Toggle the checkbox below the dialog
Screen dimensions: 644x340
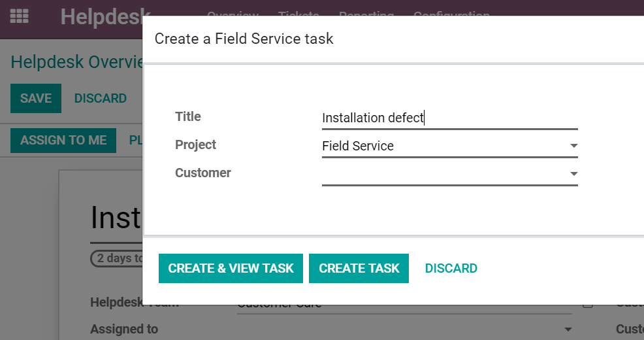588,303
